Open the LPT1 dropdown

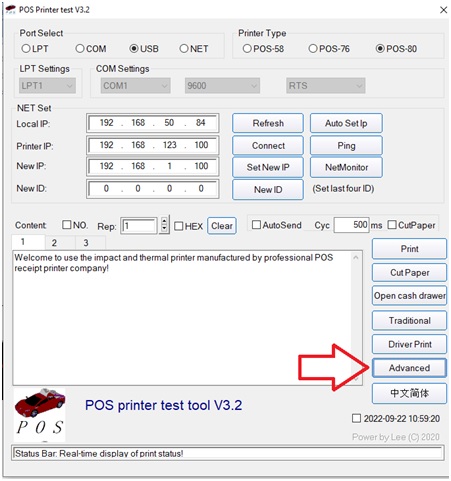(x=47, y=86)
